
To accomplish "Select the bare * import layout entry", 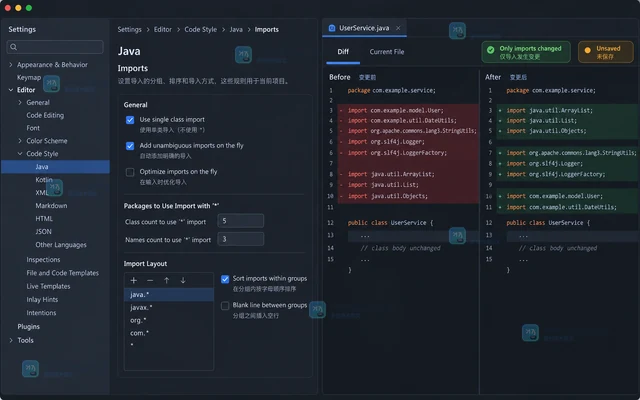I will pyautogui.click(x=169, y=345).
